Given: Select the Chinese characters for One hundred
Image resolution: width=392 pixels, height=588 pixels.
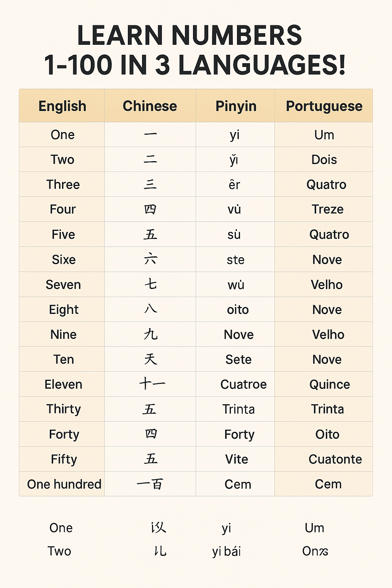Looking at the screenshot, I should point(150,484).
